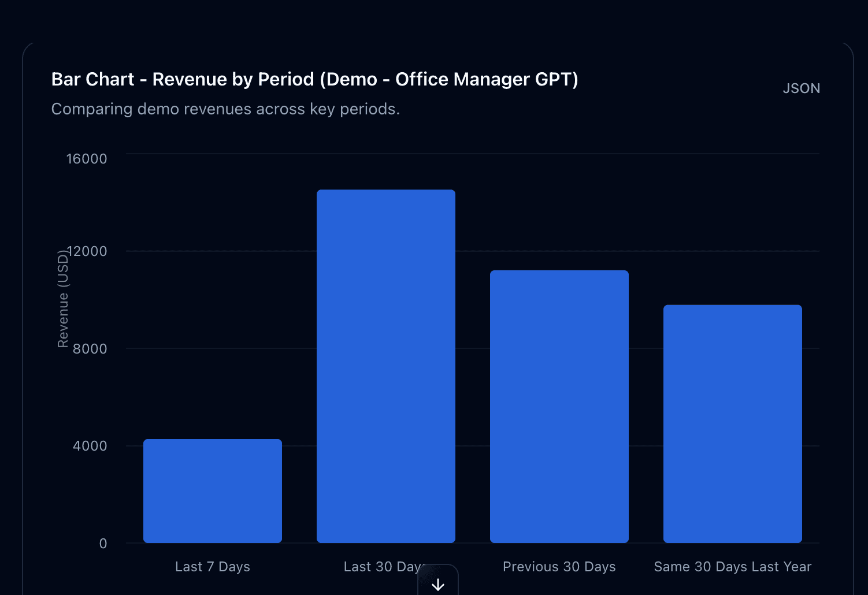Click the subtitle about demo revenues
This screenshot has width=868, height=595.
coord(226,109)
